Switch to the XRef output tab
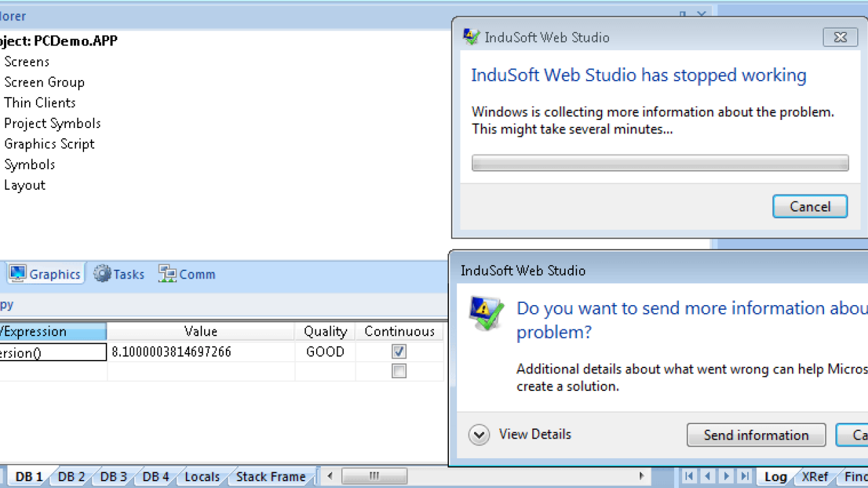Screen dimensions: 868x488 (x=814, y=476)
